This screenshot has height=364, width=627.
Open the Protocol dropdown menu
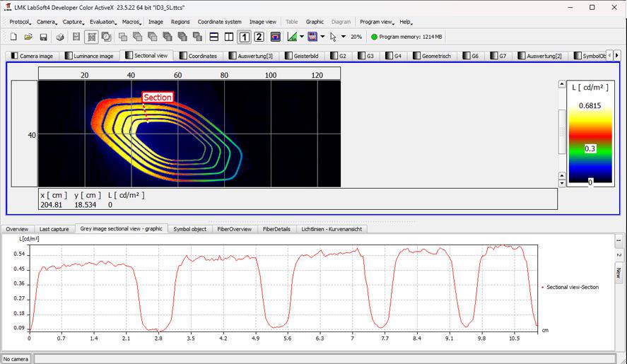[x=20, y=22]
